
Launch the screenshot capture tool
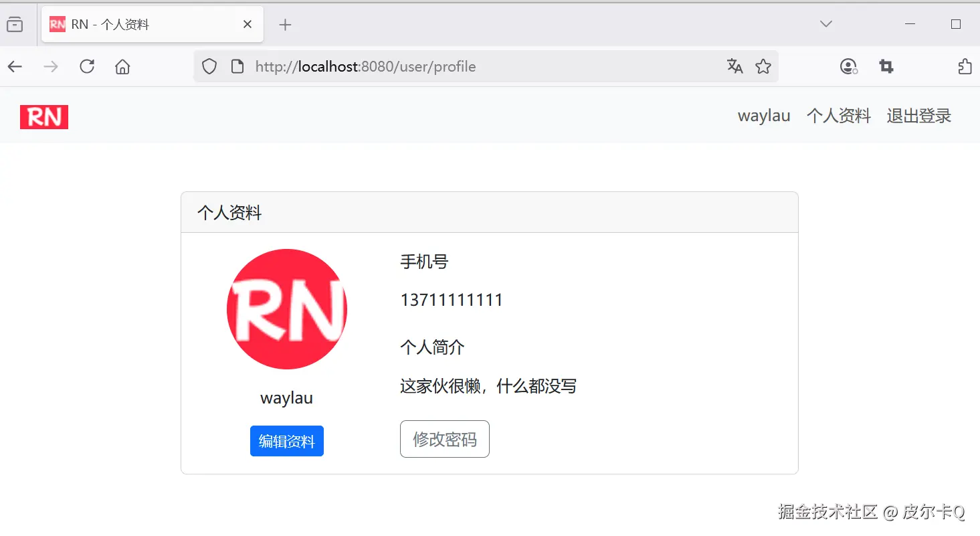click(x=886, y=66)
